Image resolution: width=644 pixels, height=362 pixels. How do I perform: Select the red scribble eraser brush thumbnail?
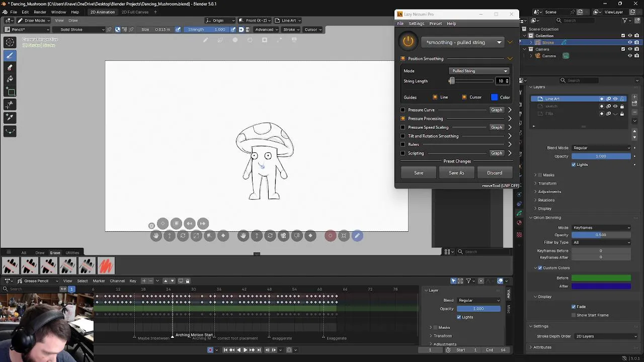tap(106, 265)
